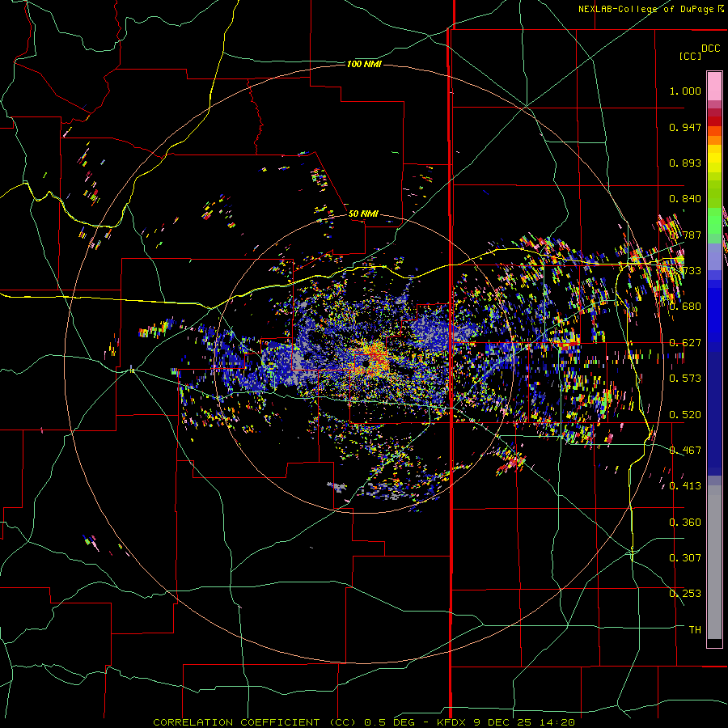This screenshot has height=728, width=728.
Task: Click the 1.000 scale value
Action: tap(685, 91)
